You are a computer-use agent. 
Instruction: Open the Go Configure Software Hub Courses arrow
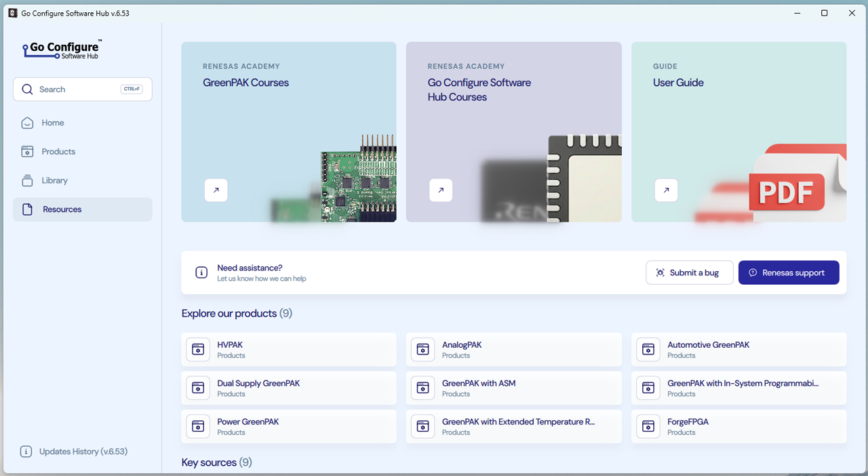[x=441, y=191]
